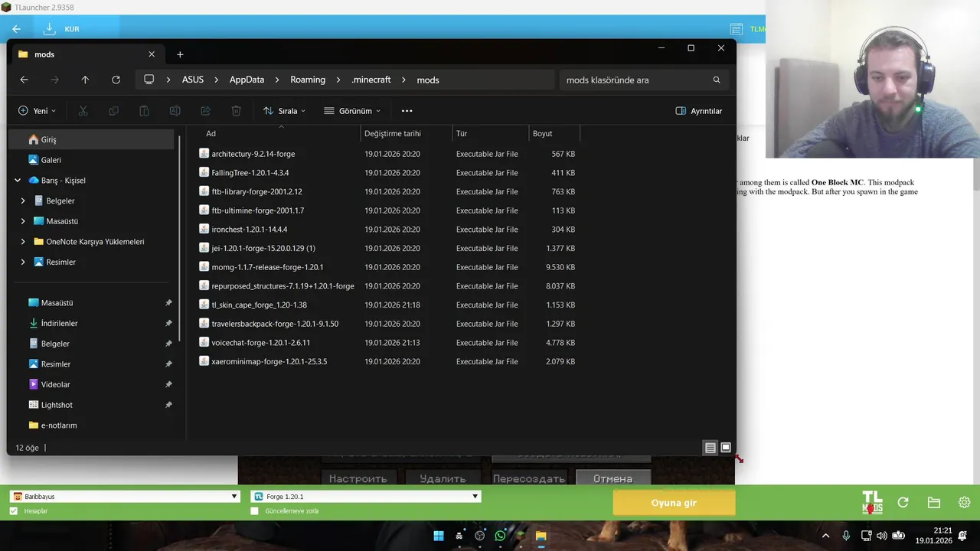Add a new Explorer tab
Image resolution: width=980 pixels, height=551 pixels.
[180, 54]
